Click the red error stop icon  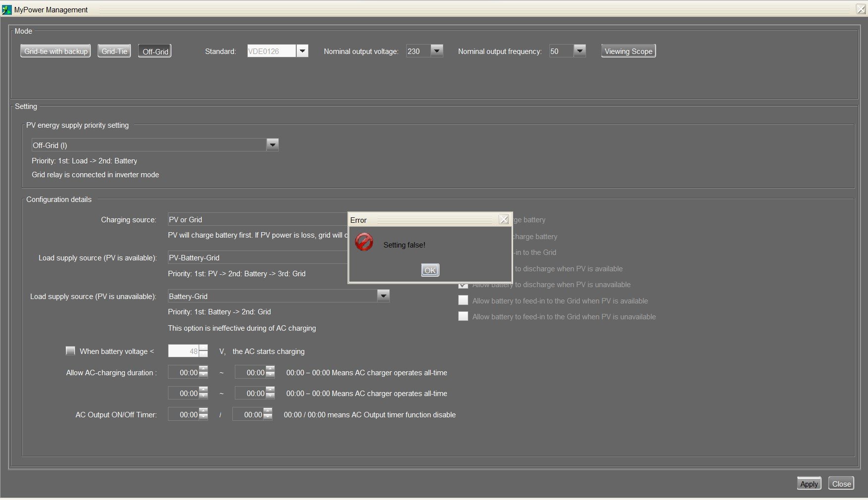coord(364,242)
